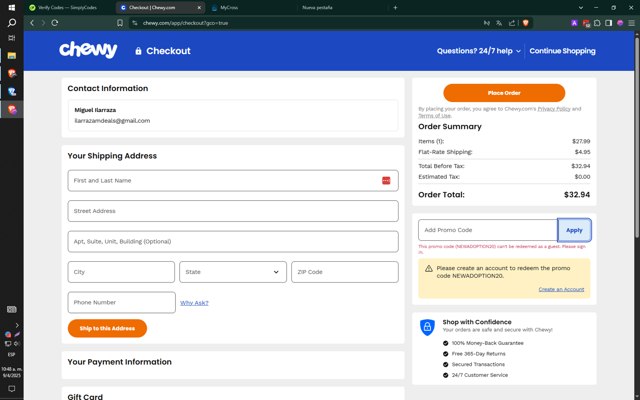Expand the State dropdown
640x400 pixels.
233,271
